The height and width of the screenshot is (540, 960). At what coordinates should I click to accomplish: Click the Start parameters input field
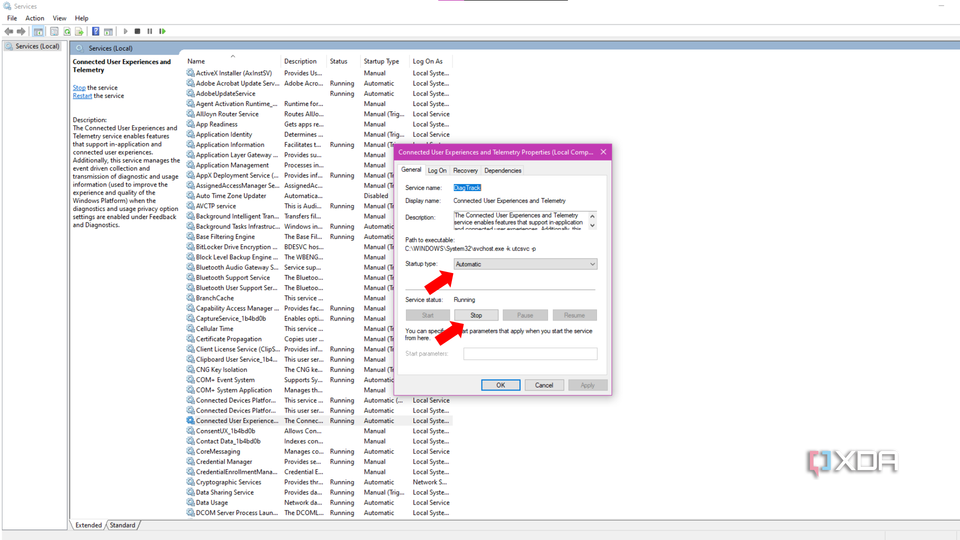(x=530, y=354)
